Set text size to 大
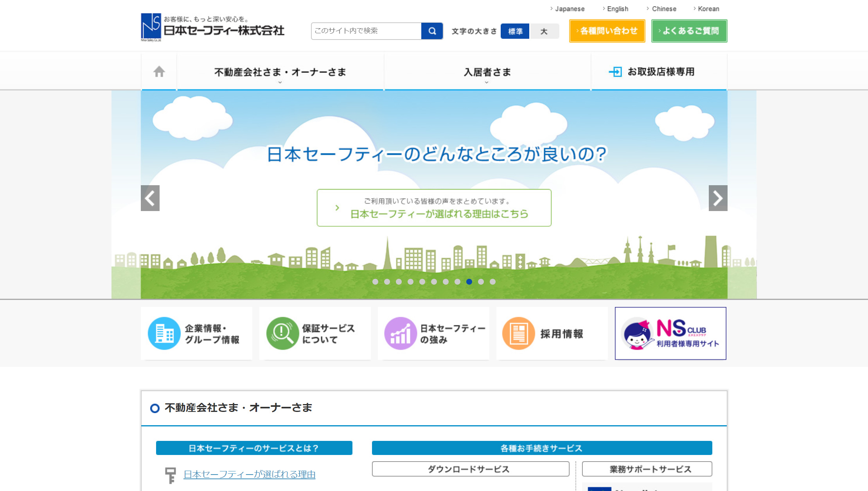The image size is (868, 491). pos(544,31)
